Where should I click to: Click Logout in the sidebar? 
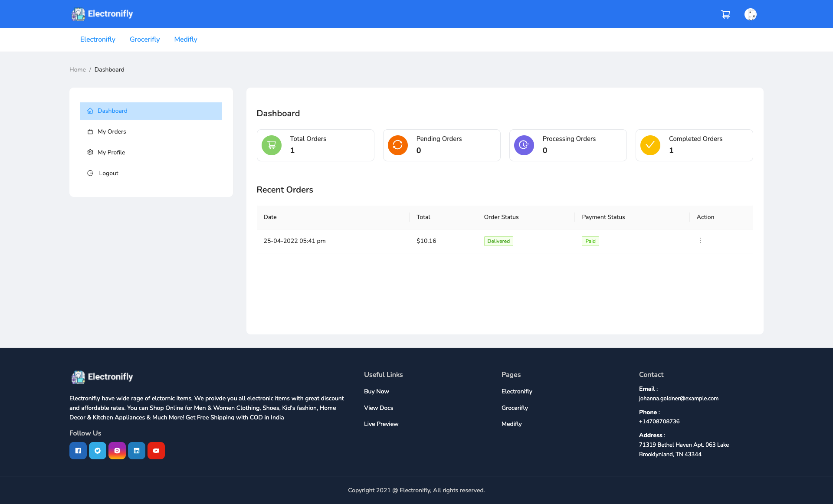(x=108, y=173)
